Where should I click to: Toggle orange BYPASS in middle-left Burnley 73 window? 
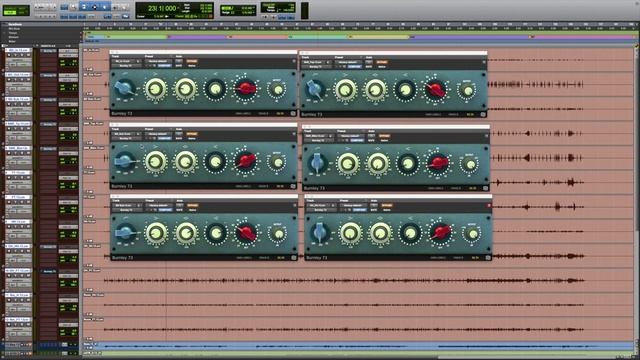191,134
